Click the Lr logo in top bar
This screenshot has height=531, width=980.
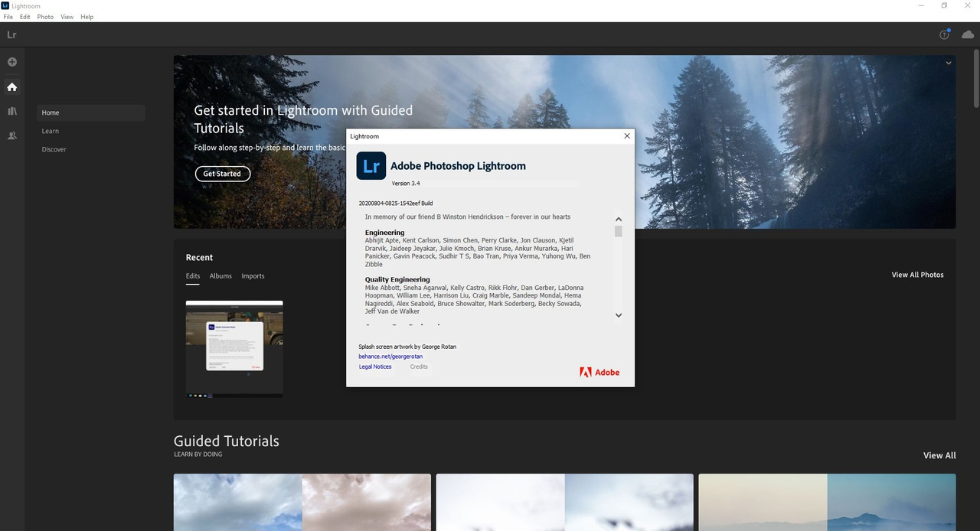(x=11, y=34)
